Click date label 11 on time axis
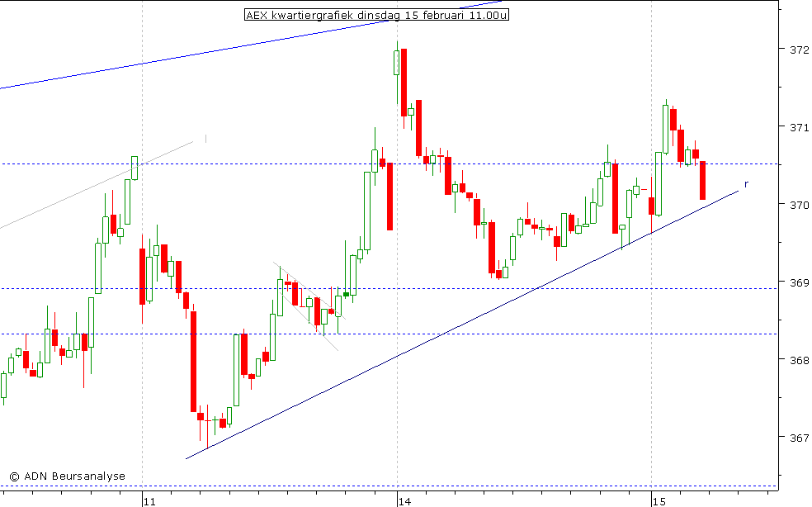Viewport: 812px width, 507px height. tap(149, 501)
